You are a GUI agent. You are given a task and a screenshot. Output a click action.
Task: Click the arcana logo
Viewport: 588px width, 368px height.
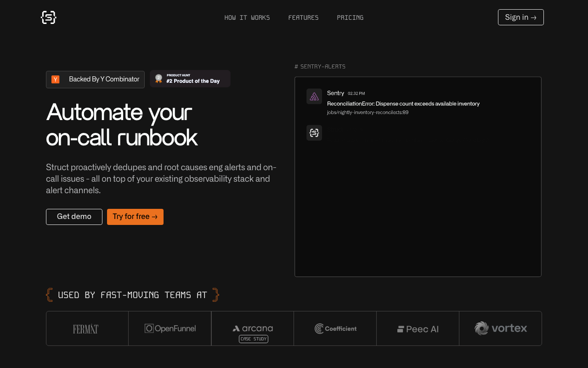coord(253,328)
